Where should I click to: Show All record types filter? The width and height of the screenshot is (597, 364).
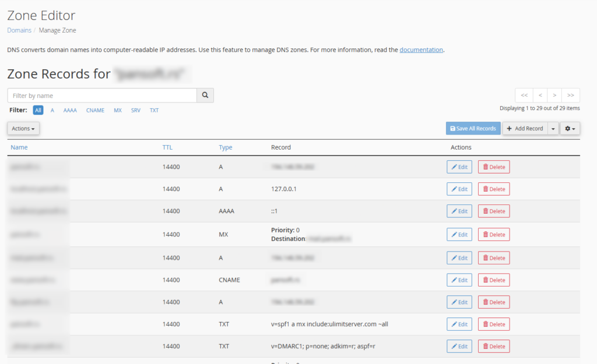click(38, 110)
